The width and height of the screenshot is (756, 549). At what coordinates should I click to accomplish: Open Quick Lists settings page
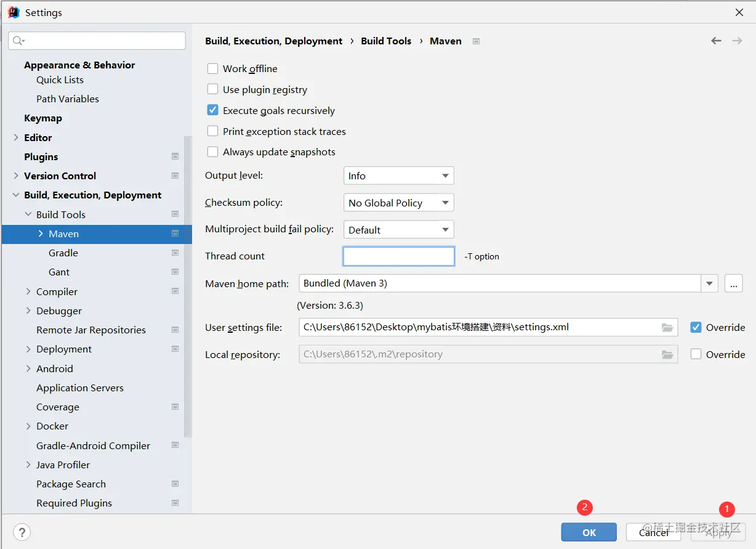(60, 79)
